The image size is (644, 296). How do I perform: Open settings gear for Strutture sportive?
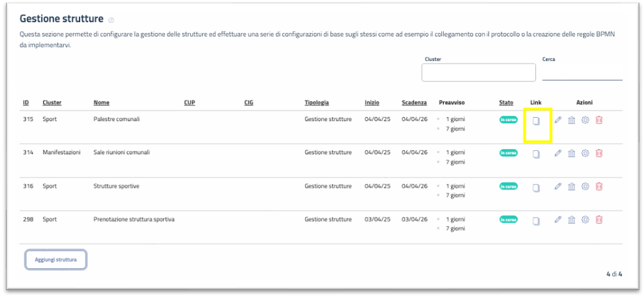click(585, 186)
